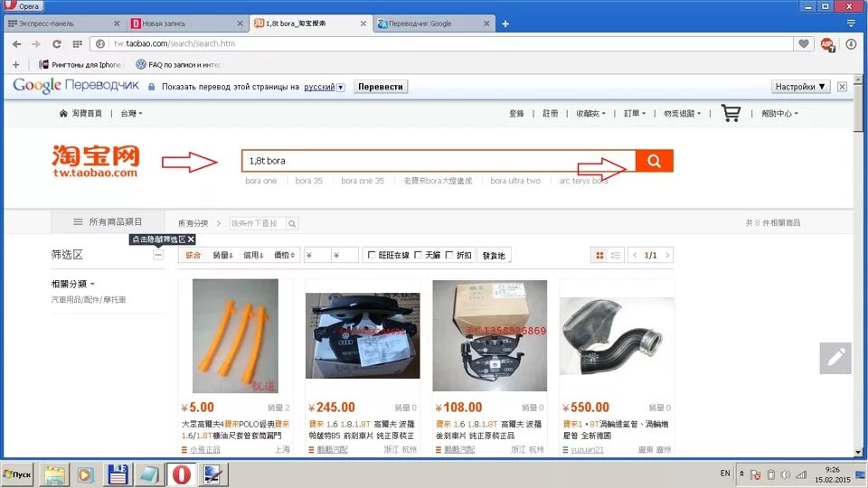Click the 登錄 login link
The width and height of the screenshot is (868, 488).
tap(516, 113)
